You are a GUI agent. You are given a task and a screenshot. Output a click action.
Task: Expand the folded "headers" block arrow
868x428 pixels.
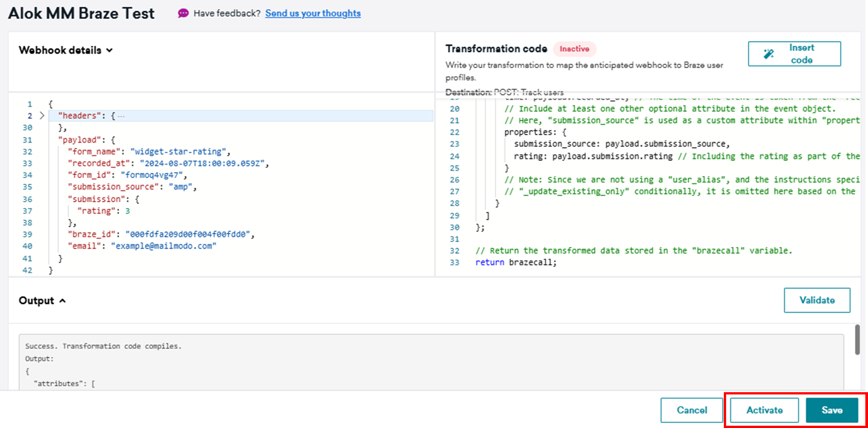(42, 116)
